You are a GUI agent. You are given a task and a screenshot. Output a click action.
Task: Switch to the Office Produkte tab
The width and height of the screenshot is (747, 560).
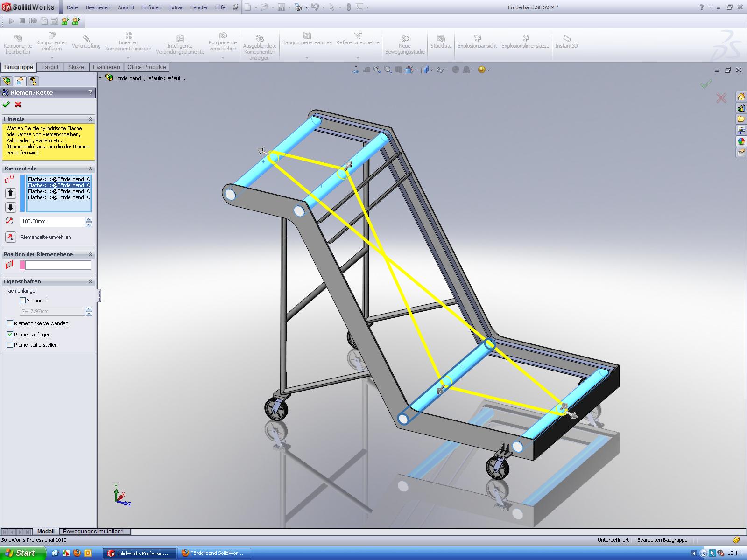[147, 67]
